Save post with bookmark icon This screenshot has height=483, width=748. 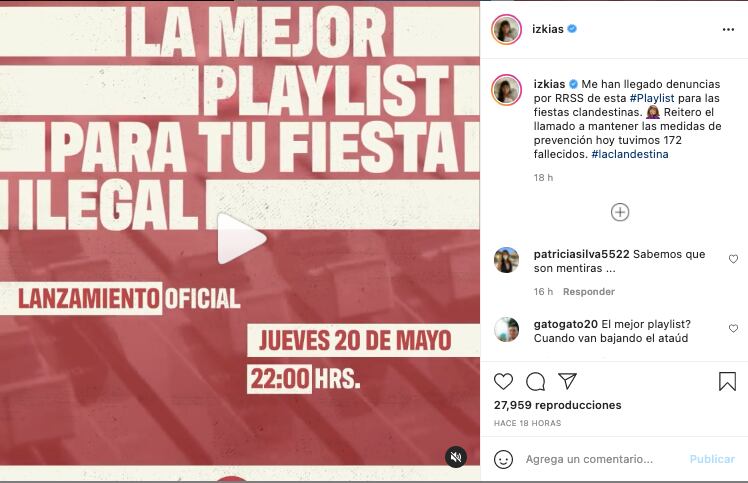[727, 381]
